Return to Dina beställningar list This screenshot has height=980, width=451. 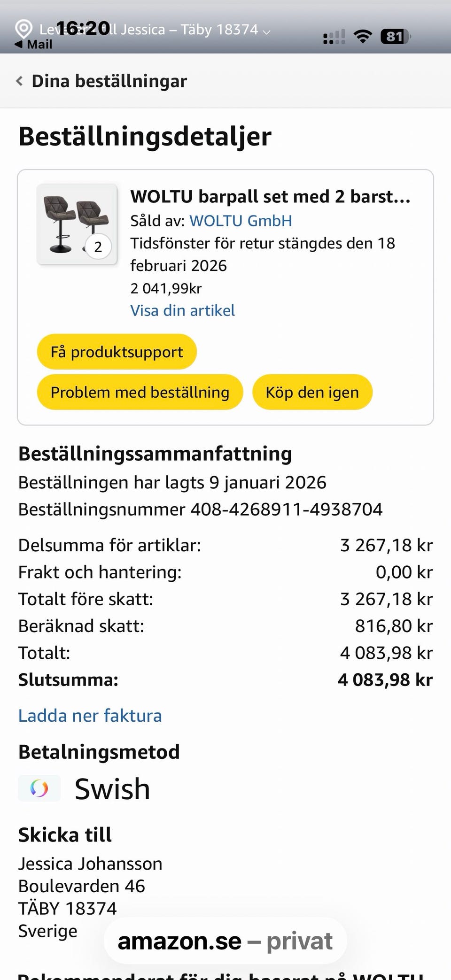coord(109,81)
